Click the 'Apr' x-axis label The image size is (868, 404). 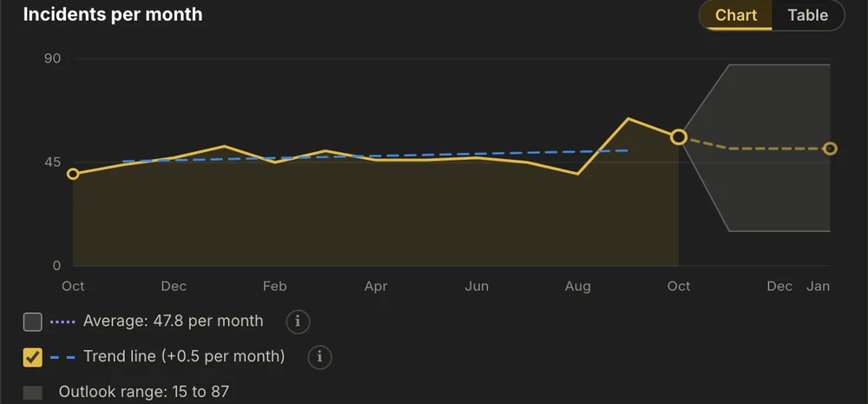376,287
